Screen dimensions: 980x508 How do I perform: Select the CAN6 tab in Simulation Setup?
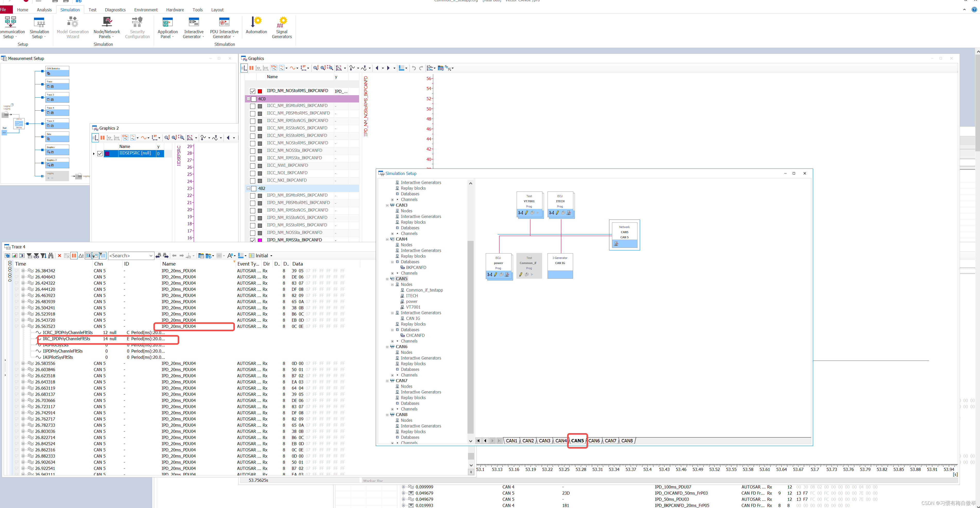click(x=594, y=441)
